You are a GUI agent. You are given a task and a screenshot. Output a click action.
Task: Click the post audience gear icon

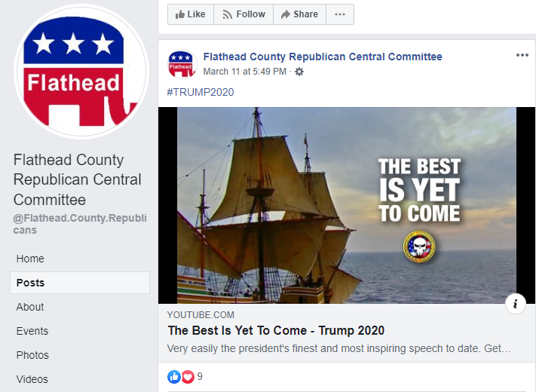click(299, 72)
